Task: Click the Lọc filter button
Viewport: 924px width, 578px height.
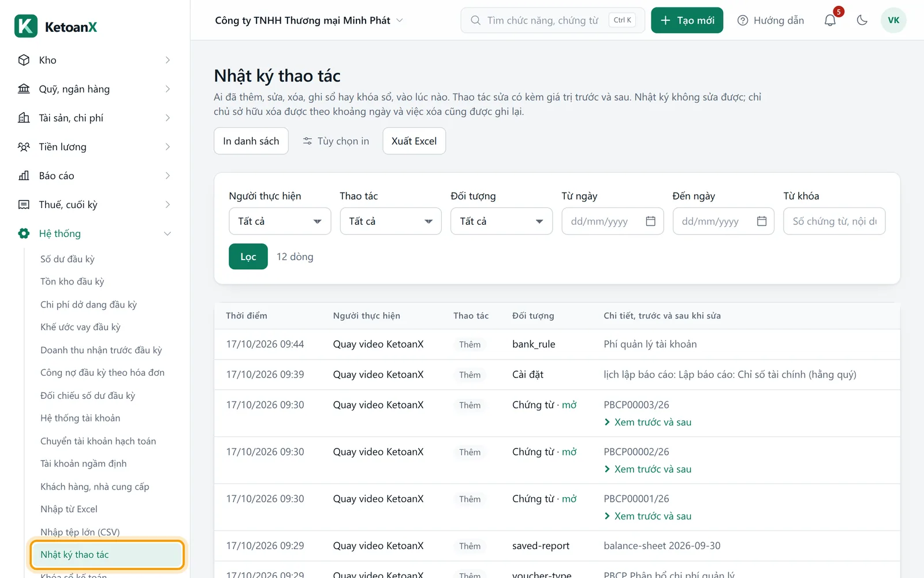Action: [x=248, y=257]
